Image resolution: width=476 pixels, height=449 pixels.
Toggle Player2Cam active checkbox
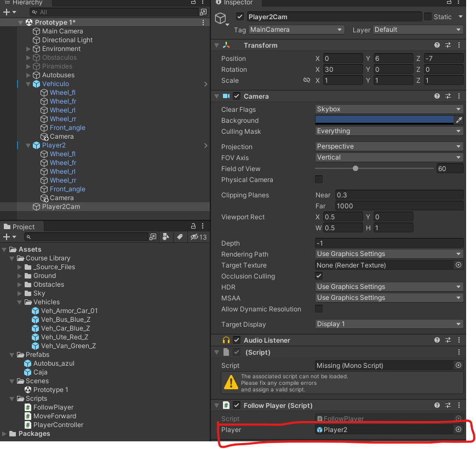[240, 16]
